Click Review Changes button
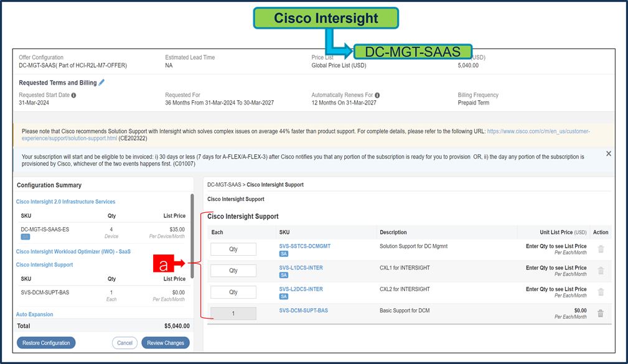Viewport: 628px width, 364px height. (x=166, y=343)
